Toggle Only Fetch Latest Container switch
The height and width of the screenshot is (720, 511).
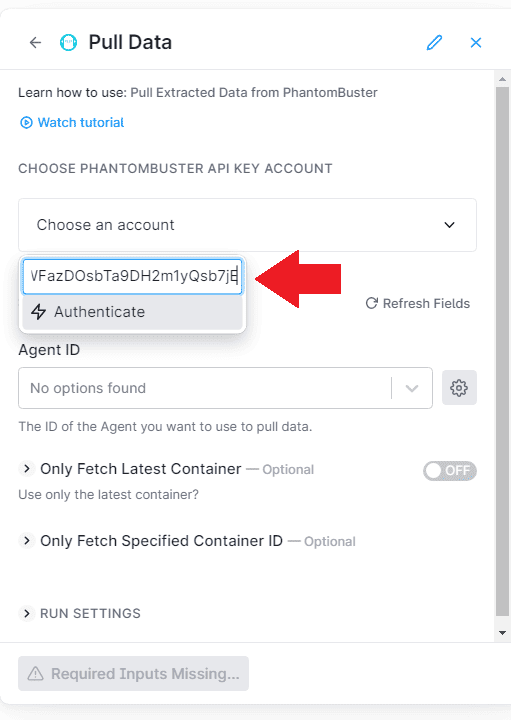tap(449, 471)
